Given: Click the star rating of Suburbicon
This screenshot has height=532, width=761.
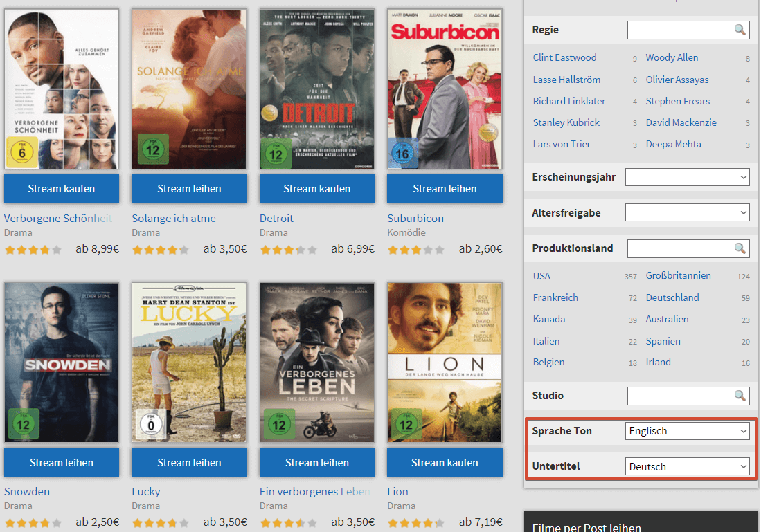Looking at the screenshot, I should click(416, 250).
